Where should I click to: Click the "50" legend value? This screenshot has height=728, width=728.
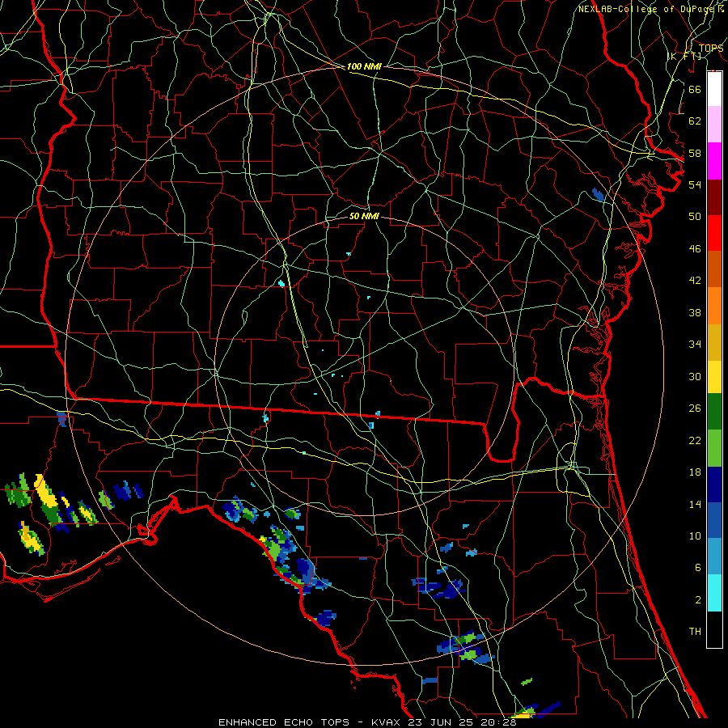tap(695, 216)
